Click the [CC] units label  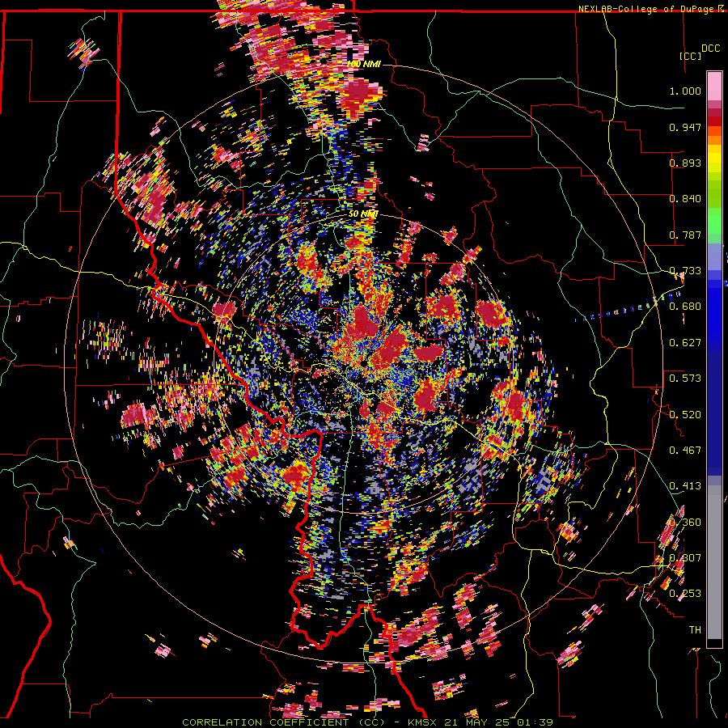691,56
